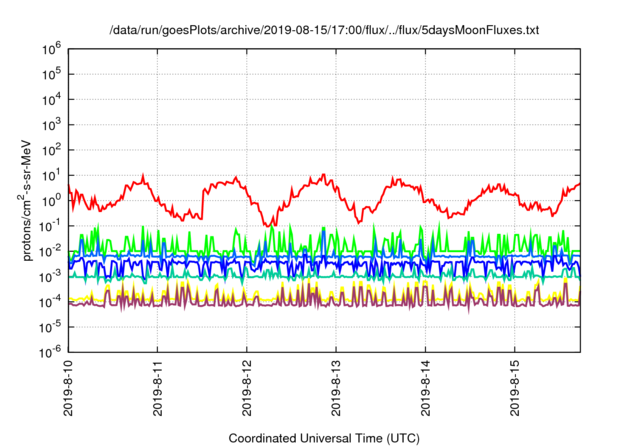Select the 2019-8-14 date tick label
The image size is (640, 448).
tap(426, 390)
